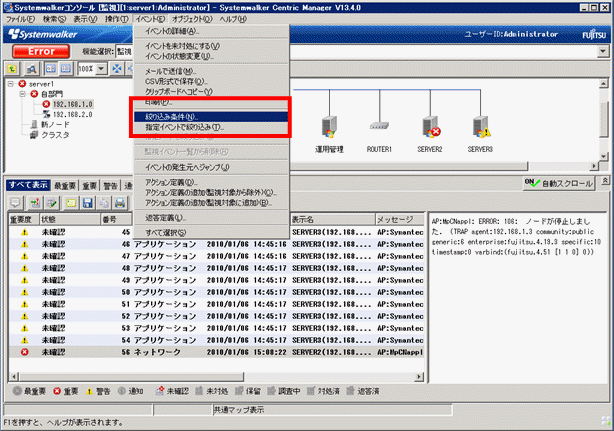614x431 pixels.
Task: Click the fit-to-window blue arrows icon
Action: [x=117, y=69]
